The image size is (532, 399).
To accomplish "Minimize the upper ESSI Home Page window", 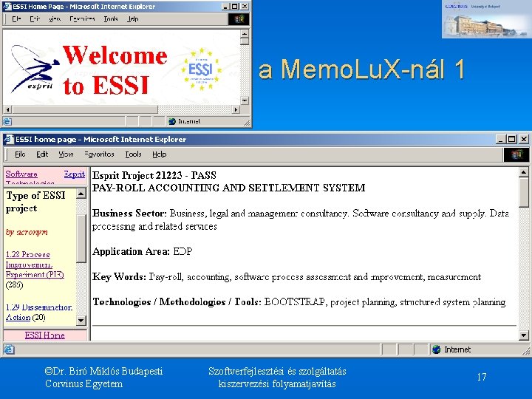I will 225,7.
